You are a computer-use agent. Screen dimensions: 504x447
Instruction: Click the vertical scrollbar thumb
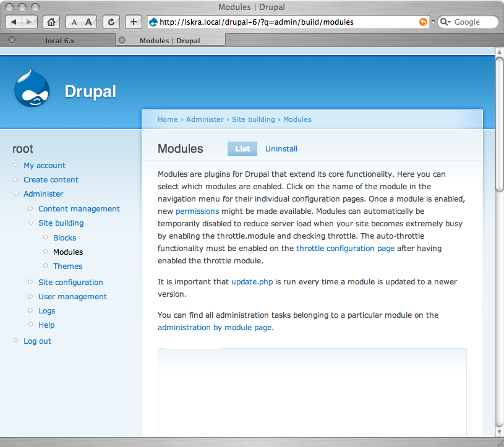point(499,124)
